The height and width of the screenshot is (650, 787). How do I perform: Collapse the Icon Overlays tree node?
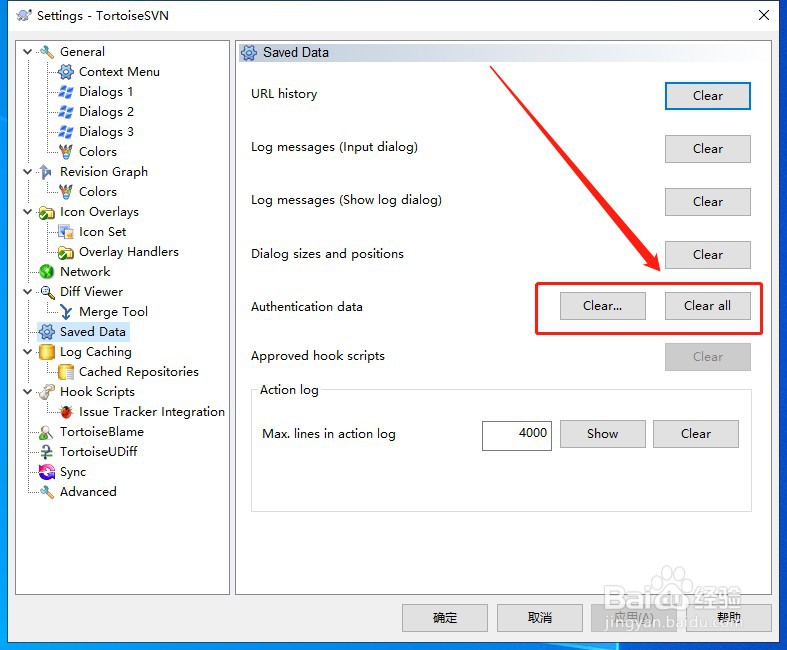[28, 212]
